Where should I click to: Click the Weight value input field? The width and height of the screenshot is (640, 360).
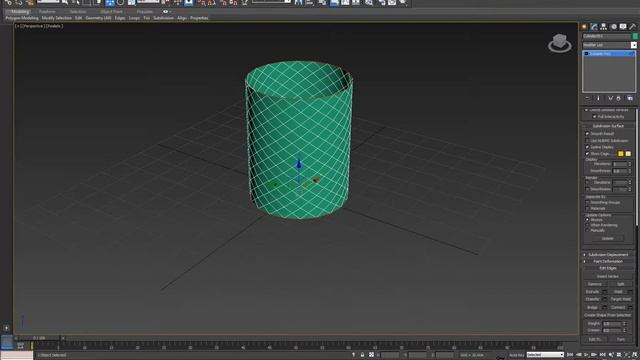(611, 324)
